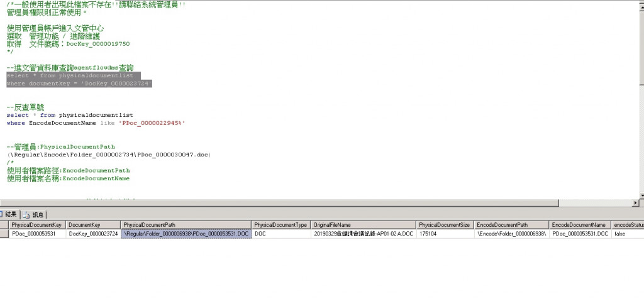Select the EncodeDocumentPath column header
This screenshot has height=299, width=644.
pyautogui.click(x=511, y=225)
